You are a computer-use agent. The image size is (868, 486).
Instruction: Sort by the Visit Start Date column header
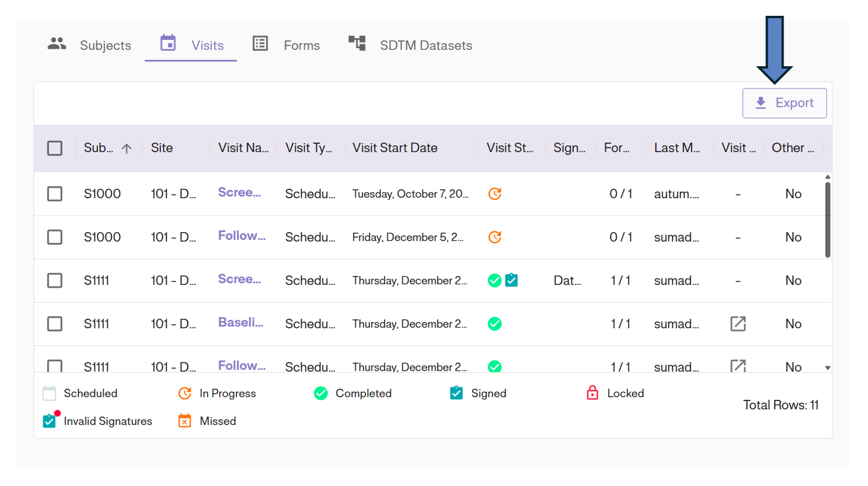click(395, 148)
